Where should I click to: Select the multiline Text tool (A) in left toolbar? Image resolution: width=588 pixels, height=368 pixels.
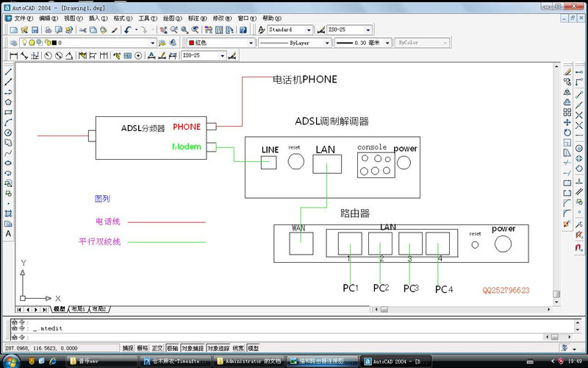pos(8,233)
